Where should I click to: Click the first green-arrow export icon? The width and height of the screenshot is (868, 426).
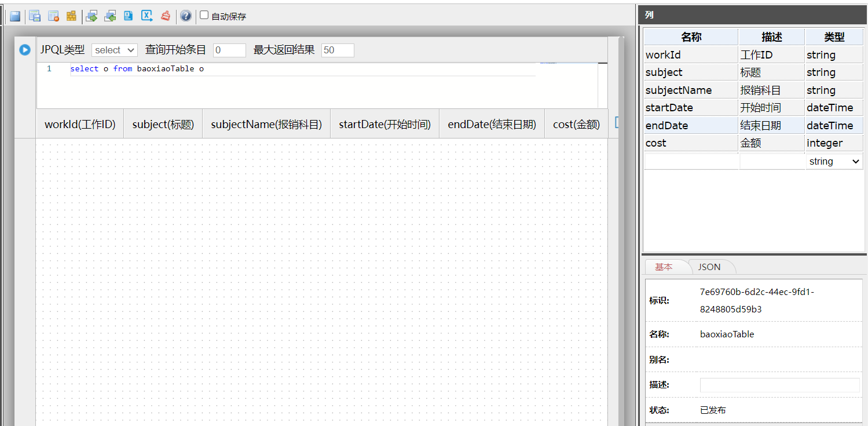coord(91,16)
